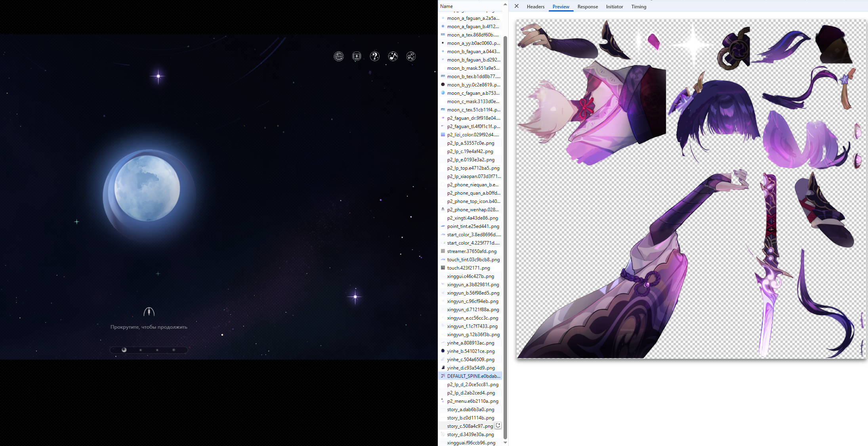868x446 pixels.
Task: Click the mouse scroll hint icon
Action: pos(149,312)
